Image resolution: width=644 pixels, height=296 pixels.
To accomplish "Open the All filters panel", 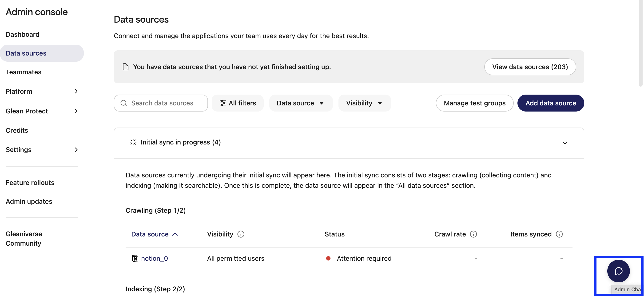I will pyautogui.click(x=238, y=103).
